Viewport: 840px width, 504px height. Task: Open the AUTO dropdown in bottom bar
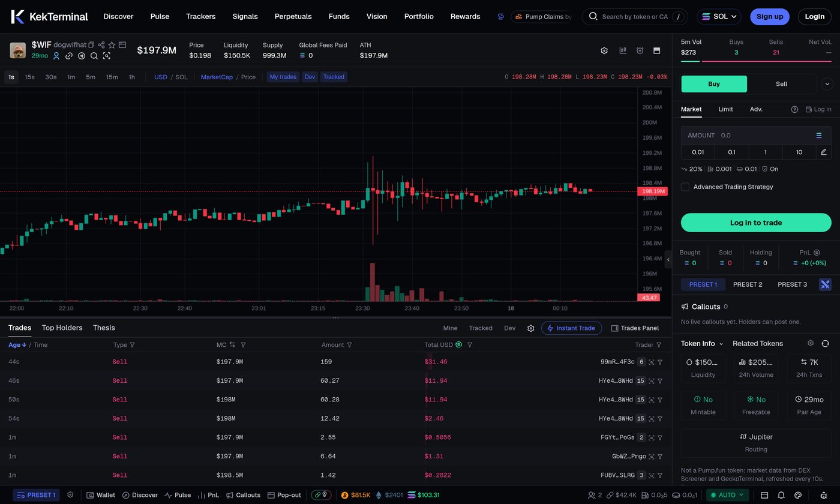point(727,495)
